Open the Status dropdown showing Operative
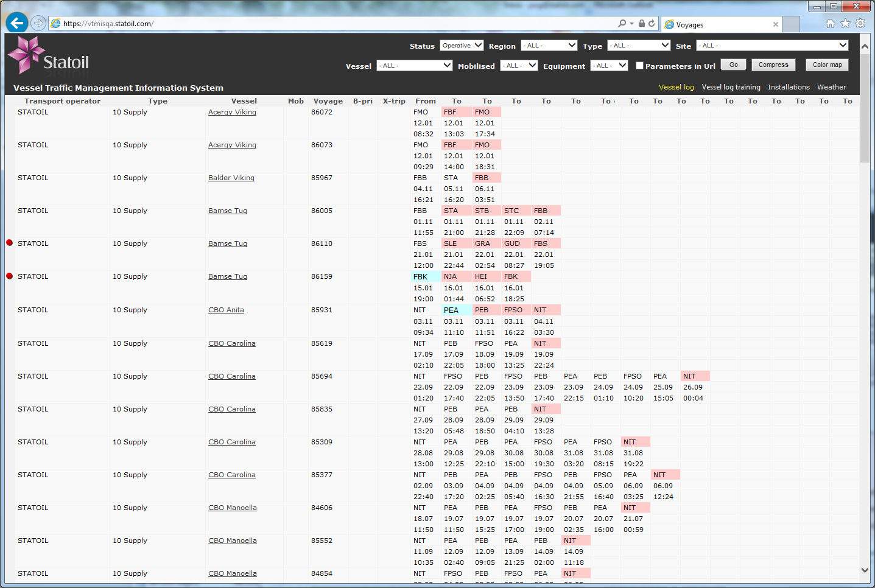Screen dimensions: 875x588 coord(462,46)
